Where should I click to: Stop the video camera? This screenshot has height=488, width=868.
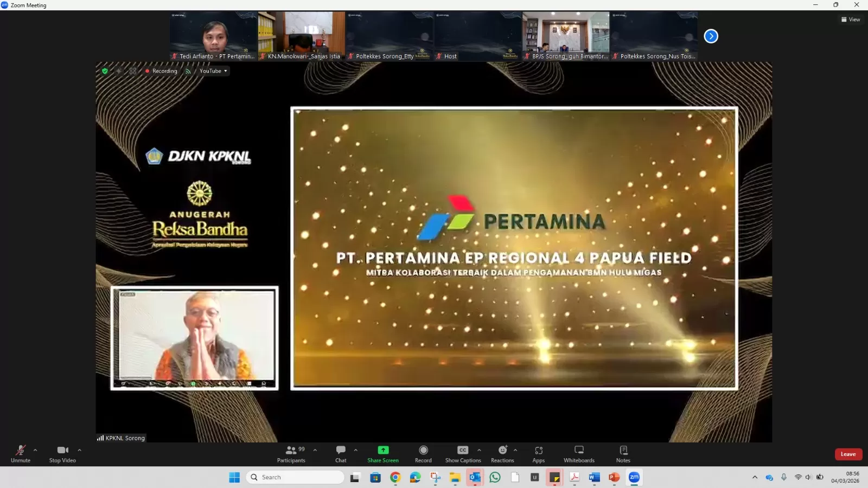pyautogui.click(x=62, y=454)
